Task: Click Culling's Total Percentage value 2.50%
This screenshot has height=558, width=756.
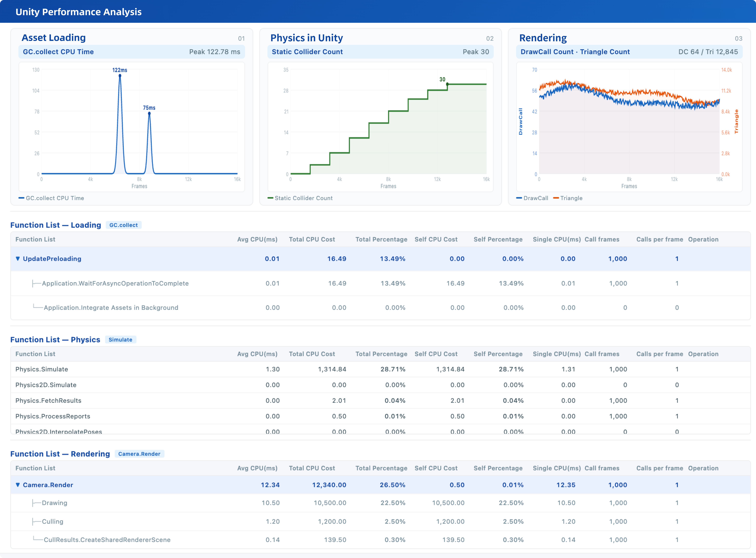Action: pos(395,522)
